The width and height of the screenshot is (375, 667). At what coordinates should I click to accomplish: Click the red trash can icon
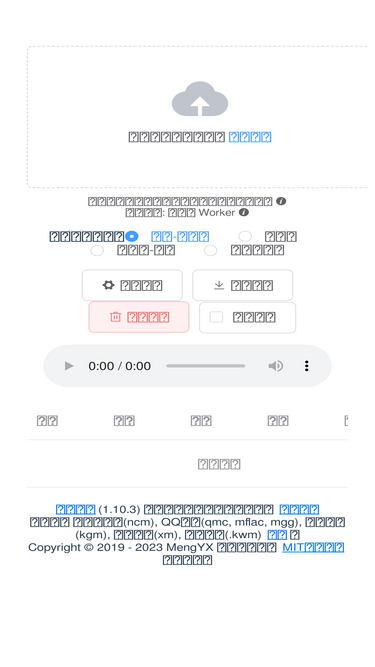pos(115,317)
